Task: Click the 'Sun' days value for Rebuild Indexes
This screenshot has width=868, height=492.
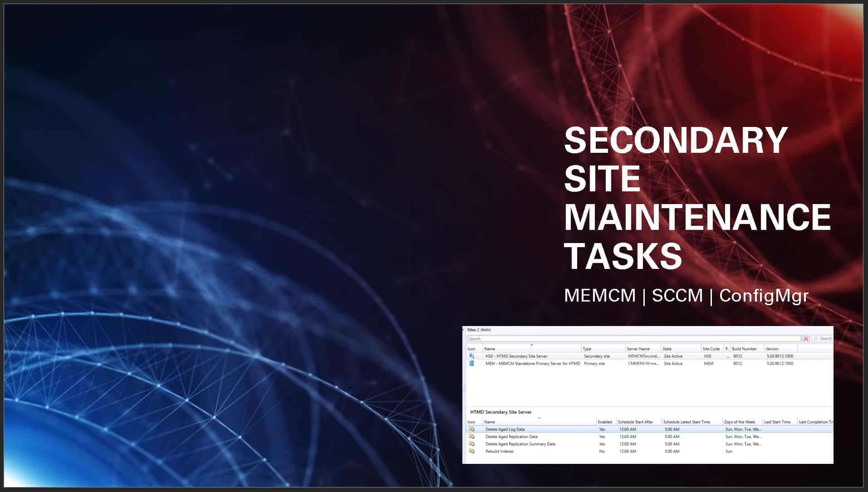Action: 729,451
